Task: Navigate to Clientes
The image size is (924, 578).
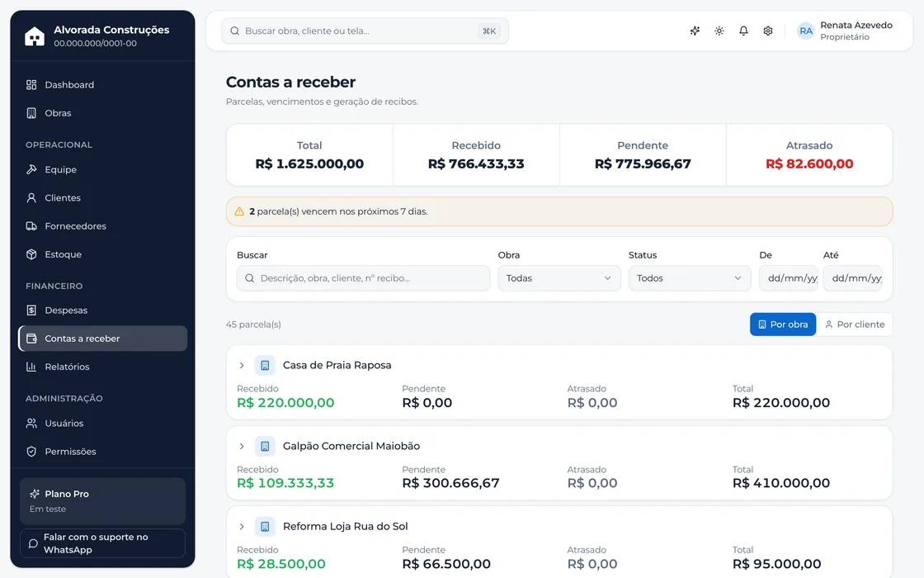Action: [x=102, y=198]
